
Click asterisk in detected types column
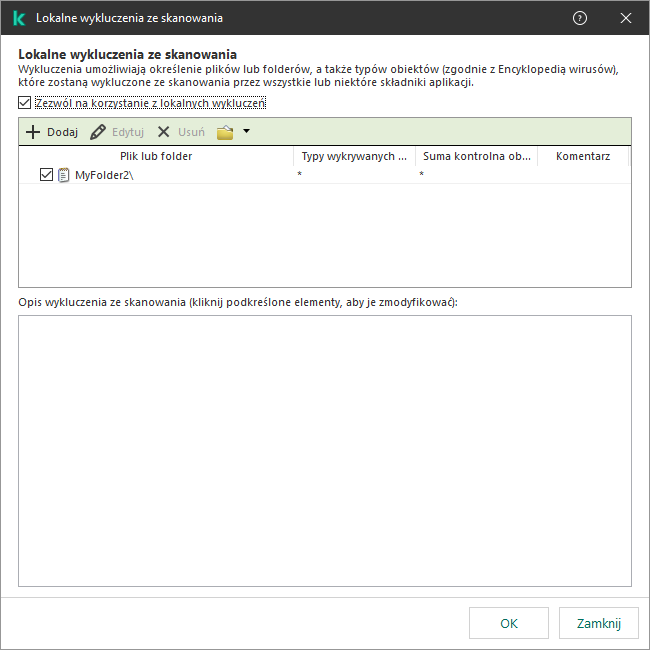pos(299,174)
